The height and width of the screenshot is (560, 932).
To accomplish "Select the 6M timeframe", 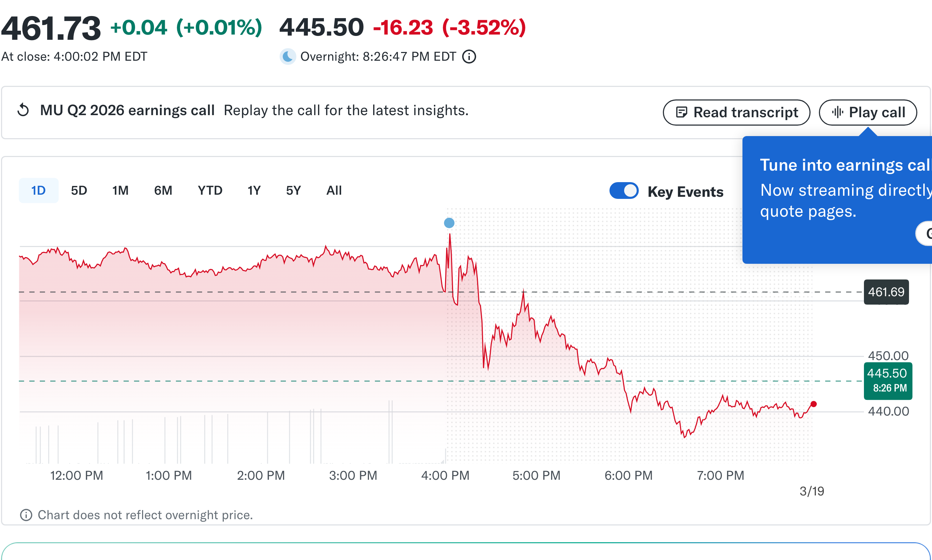I will point(163,191).
